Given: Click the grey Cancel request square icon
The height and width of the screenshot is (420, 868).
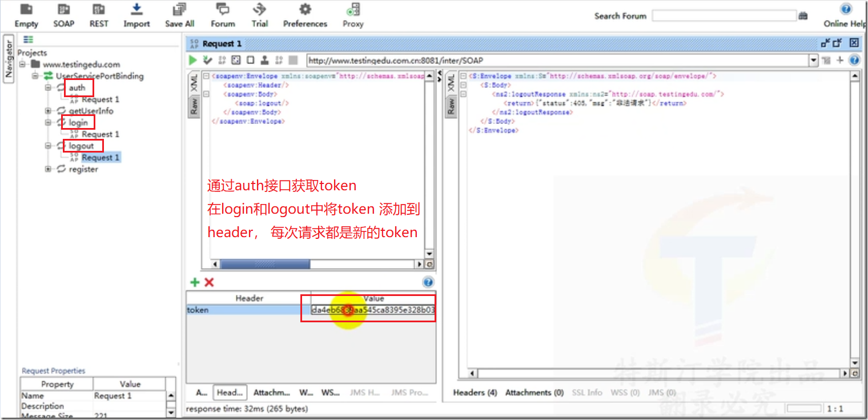Looking at the screenshot, I should 293,60.
